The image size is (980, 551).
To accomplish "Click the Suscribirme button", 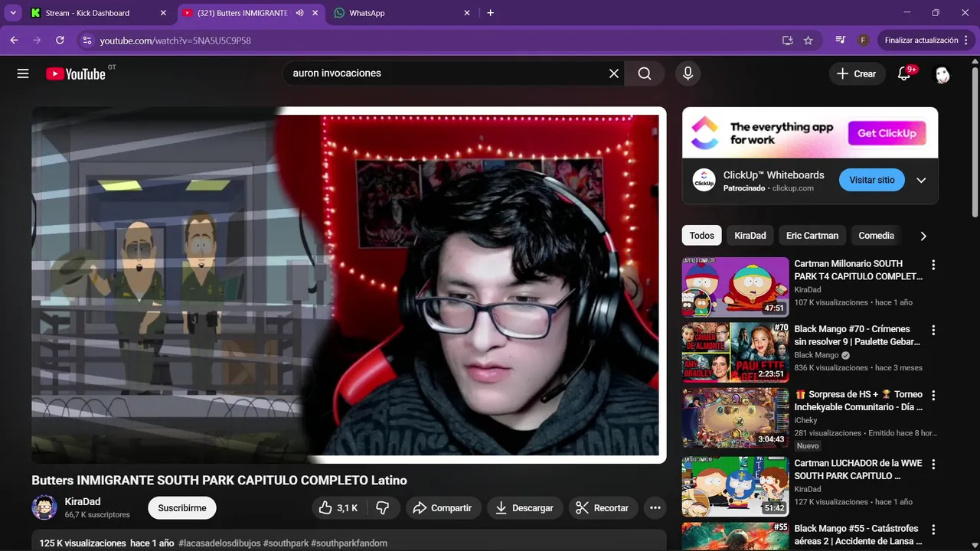I will coord(182,508).
